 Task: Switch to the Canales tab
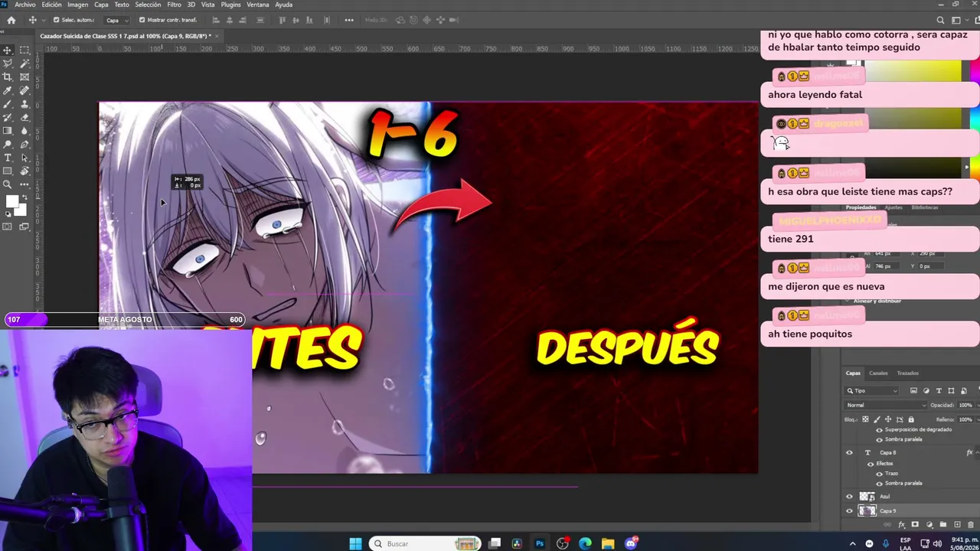pos(878,373)
